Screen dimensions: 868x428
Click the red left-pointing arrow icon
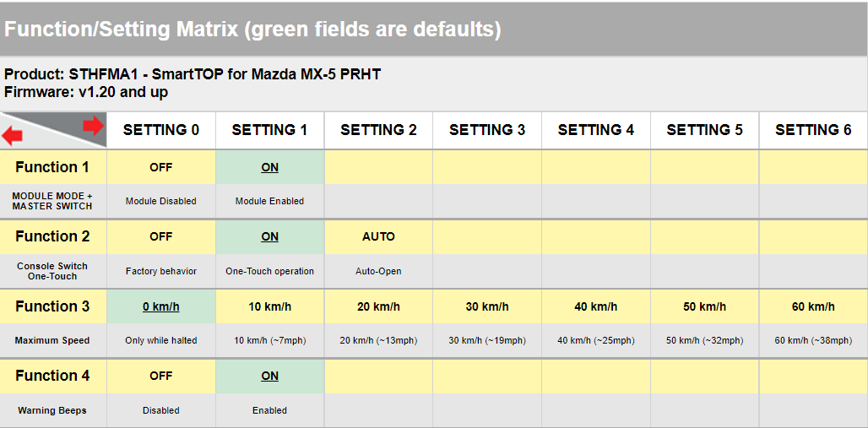[x=12, y=136]
